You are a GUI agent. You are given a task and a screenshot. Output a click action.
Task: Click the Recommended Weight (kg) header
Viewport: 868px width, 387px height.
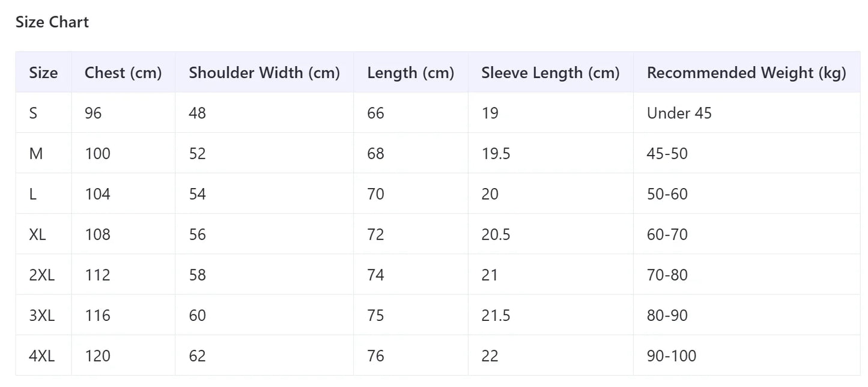(746, 73)
